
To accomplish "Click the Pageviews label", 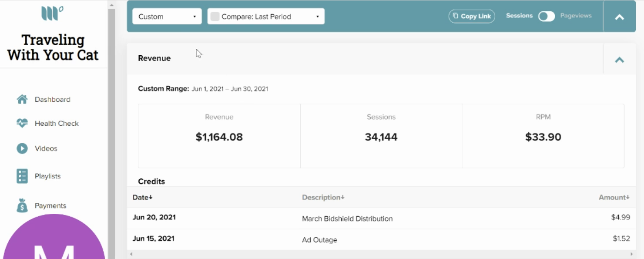I will (x=576, y=16).
